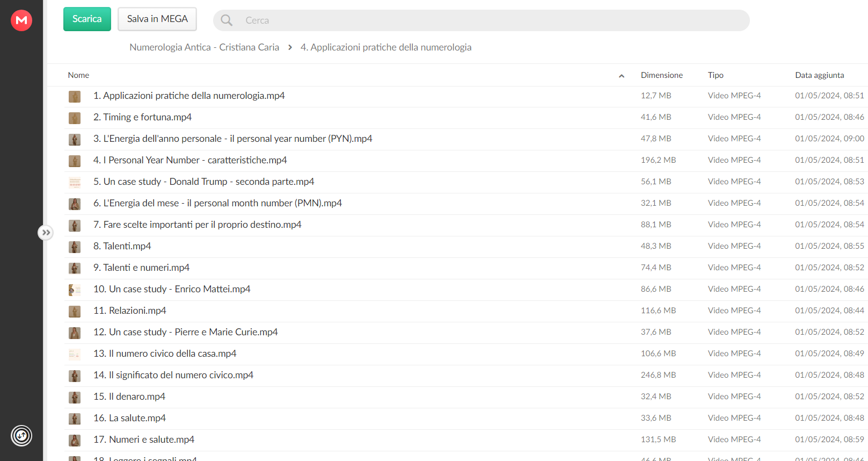Select file 9. Talenti e numeri.mp4
The width and height of the screenshot is (868, 461).
[x=141, y=268]
